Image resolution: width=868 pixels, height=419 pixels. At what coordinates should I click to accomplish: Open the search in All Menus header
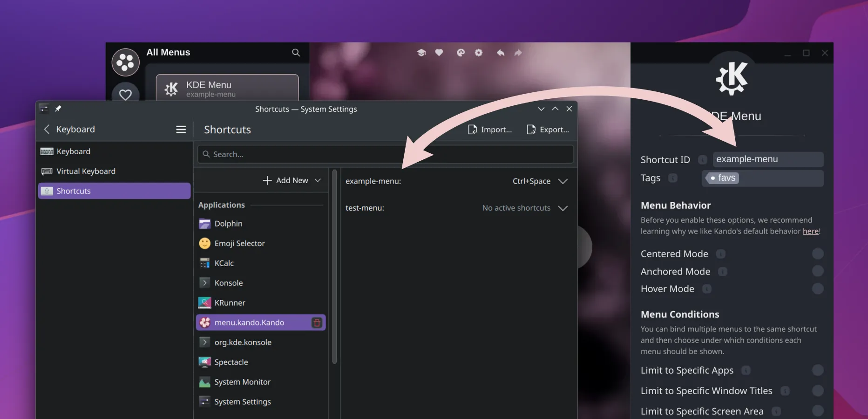coord(296,53)
